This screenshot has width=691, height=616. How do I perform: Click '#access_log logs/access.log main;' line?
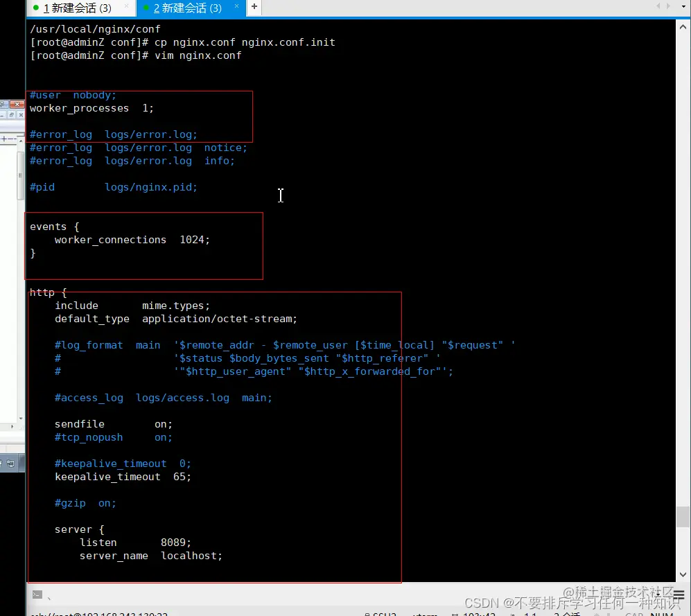[164, 398]
